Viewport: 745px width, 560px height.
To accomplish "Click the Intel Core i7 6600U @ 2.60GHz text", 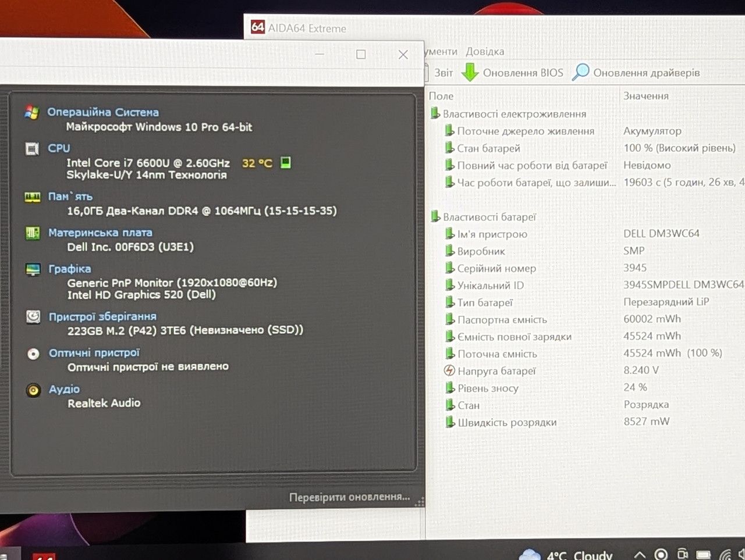I will click(148, 163).
